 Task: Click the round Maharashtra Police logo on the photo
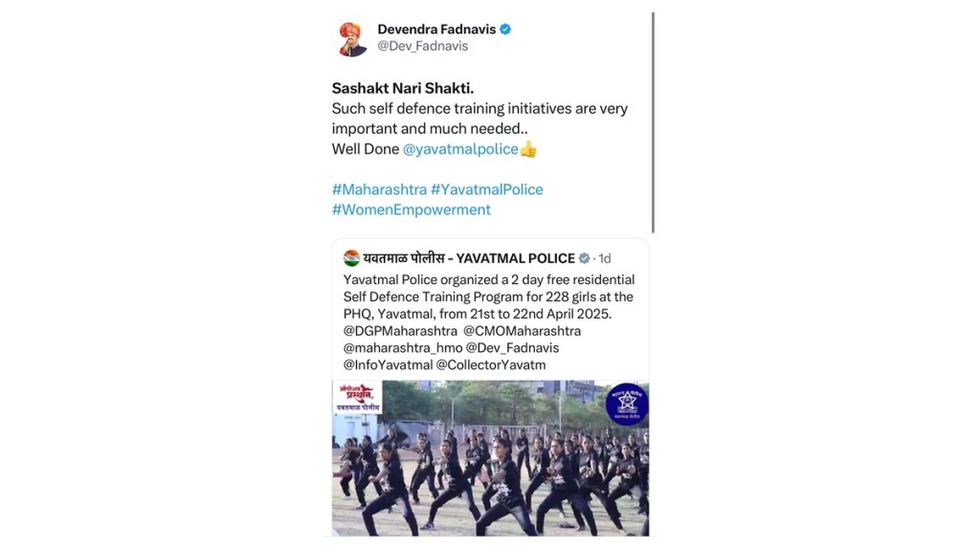point(627,405)
